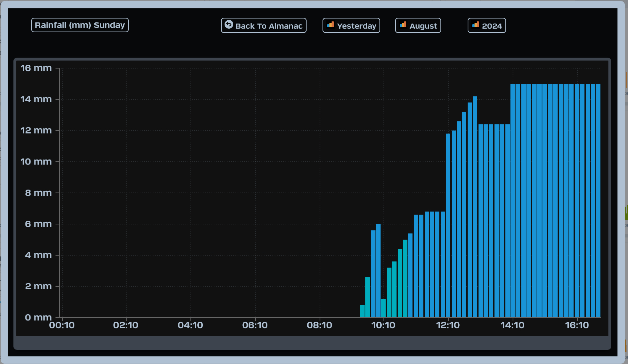Viewport: 628px width, 364px height.
Task: Click the bar chart icon beside Yesterday
Action: pos(331,25)
